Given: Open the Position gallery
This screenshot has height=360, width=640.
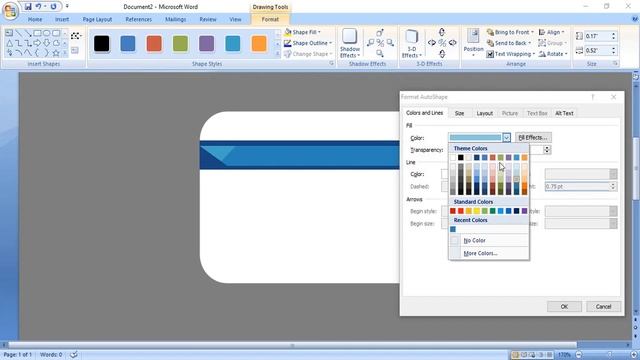Looking at the screenshot, I should (x=473, y=43).
